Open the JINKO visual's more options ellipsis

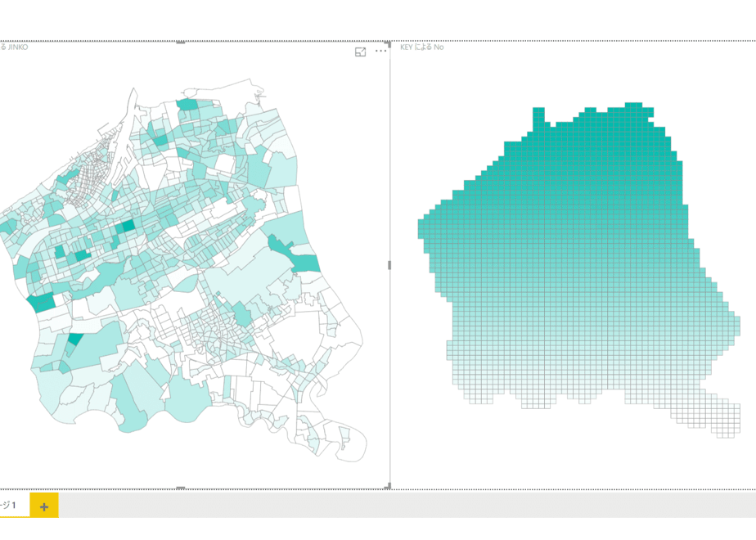(381, 51)
